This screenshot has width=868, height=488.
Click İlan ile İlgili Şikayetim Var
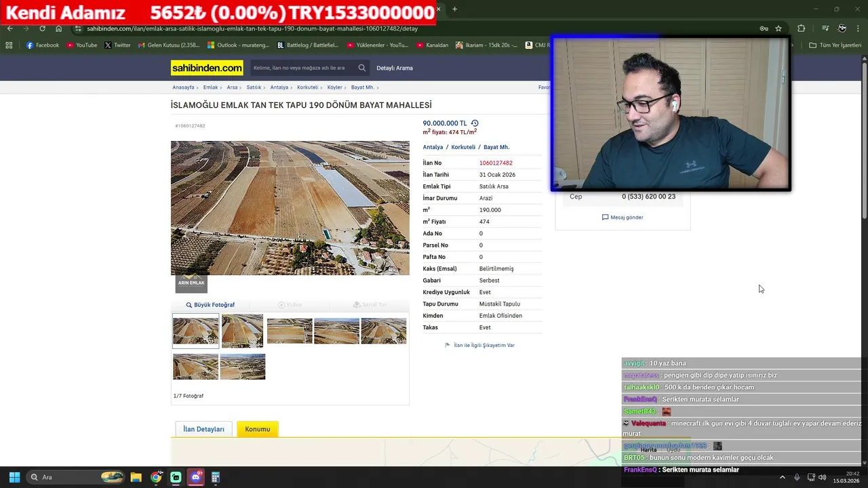pyautogui.click(x=479, y=345)
